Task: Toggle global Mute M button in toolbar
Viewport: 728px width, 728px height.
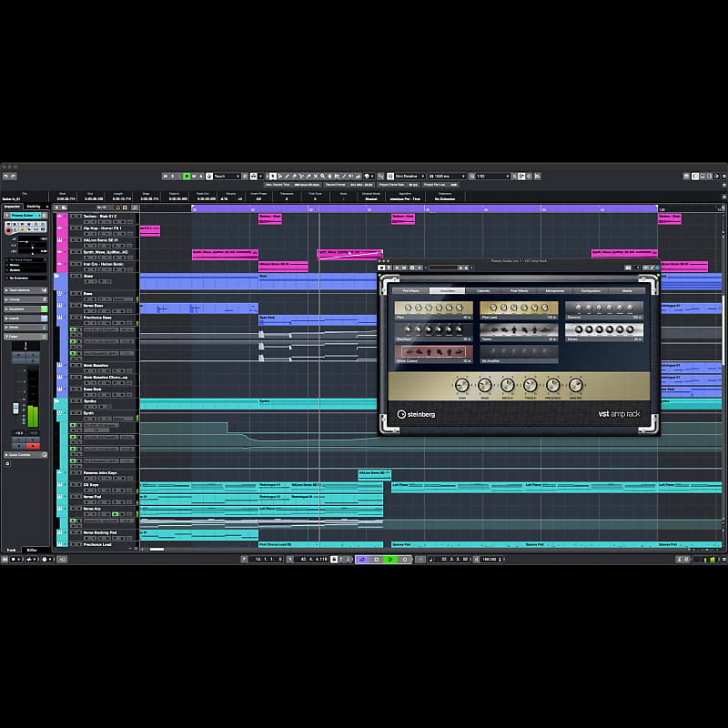Action: tap(166, 176)
